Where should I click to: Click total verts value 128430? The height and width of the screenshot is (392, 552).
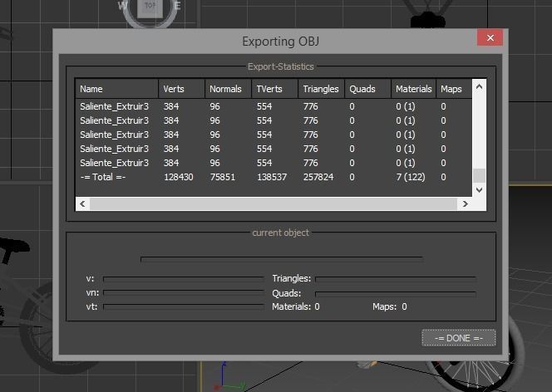pos(179,177)
